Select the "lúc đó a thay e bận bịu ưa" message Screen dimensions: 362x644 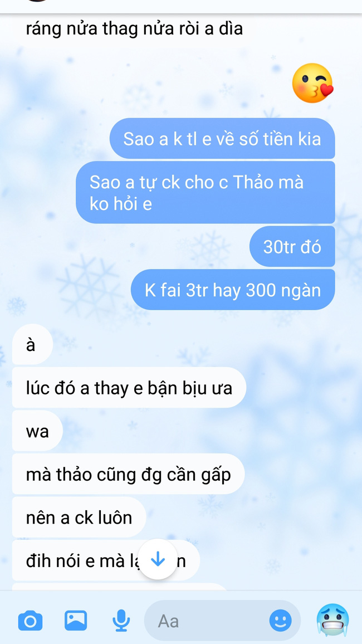point(129,387)
